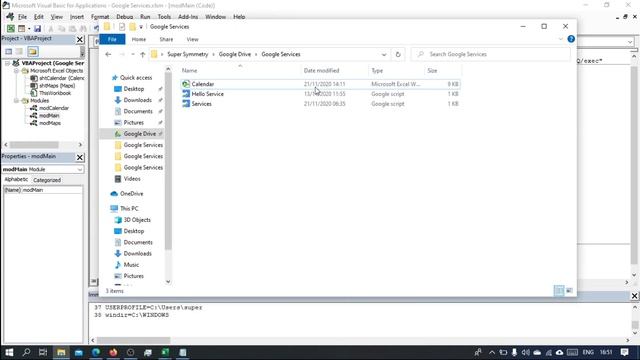Switch to Categorized properties tab
The height and width of the screenshot is (360, 640).
47,180
